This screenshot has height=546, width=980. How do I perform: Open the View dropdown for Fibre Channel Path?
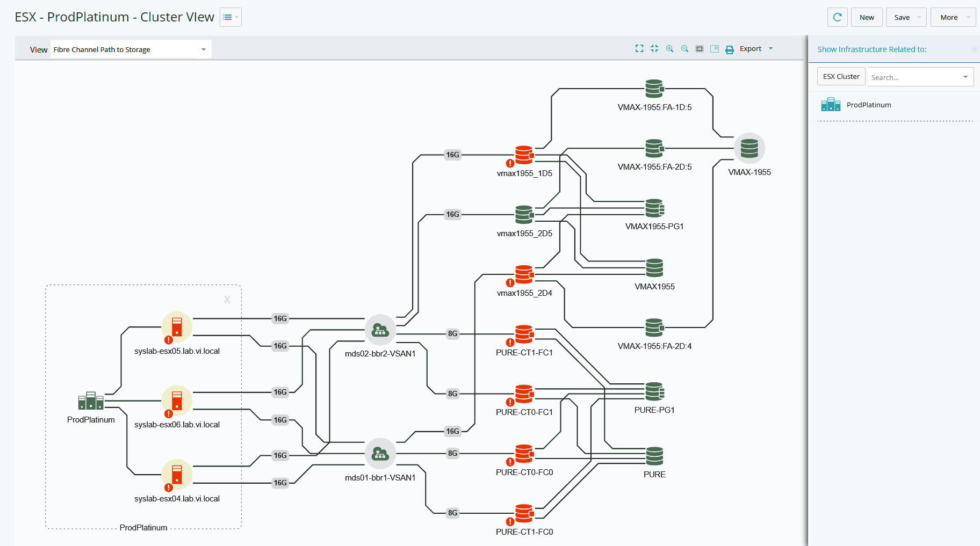coord(131,49)
